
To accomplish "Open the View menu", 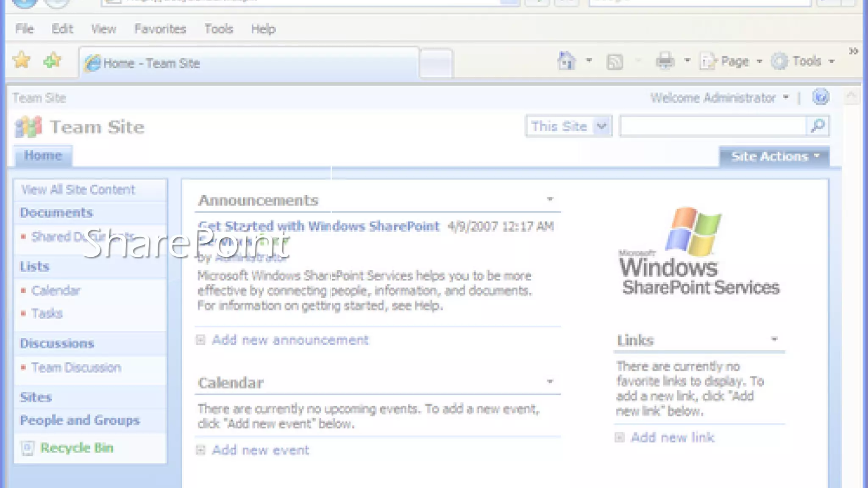I will pyautogui.click(x=103, y=29).
